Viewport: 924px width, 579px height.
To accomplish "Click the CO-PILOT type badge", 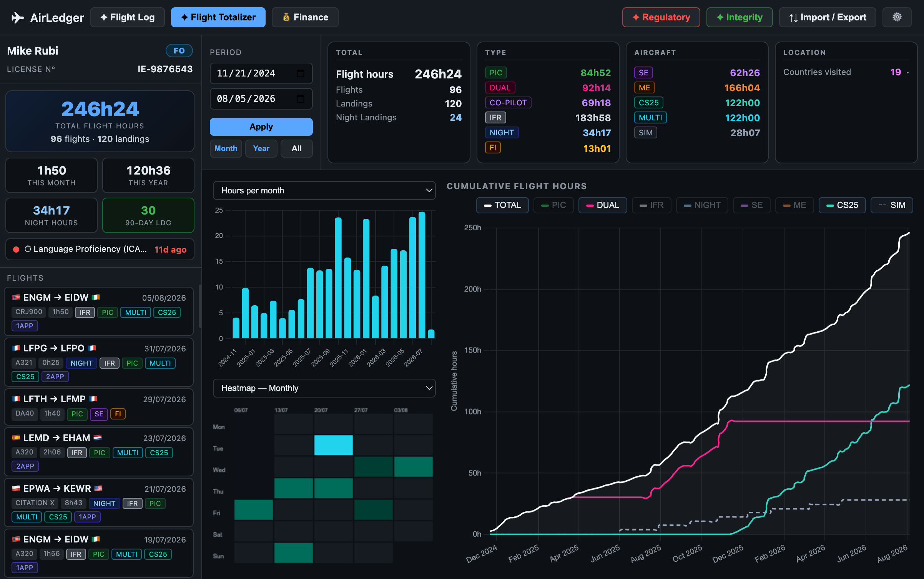I will pos(508,103).
